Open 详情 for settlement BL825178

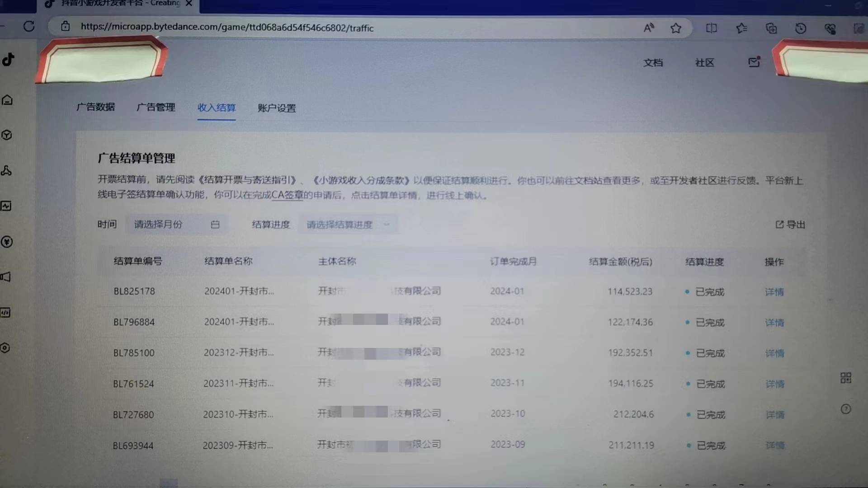(x=774, y=292)
